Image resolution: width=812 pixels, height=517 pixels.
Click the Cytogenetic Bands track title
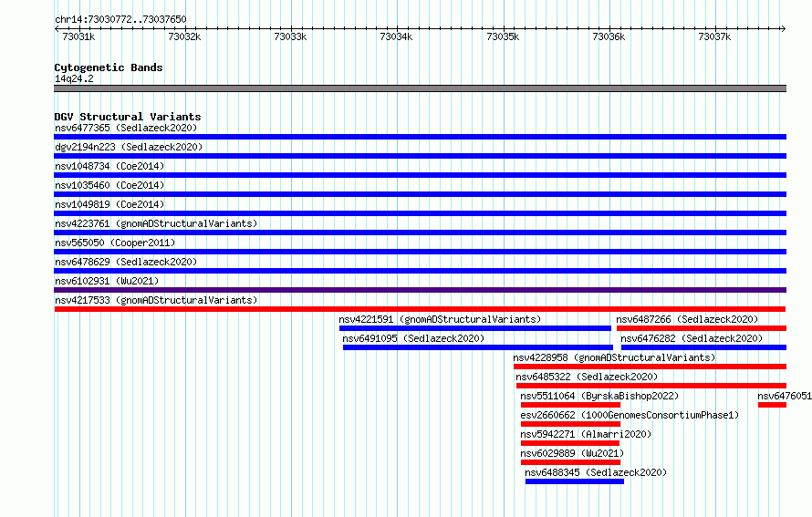click(109, 67)
